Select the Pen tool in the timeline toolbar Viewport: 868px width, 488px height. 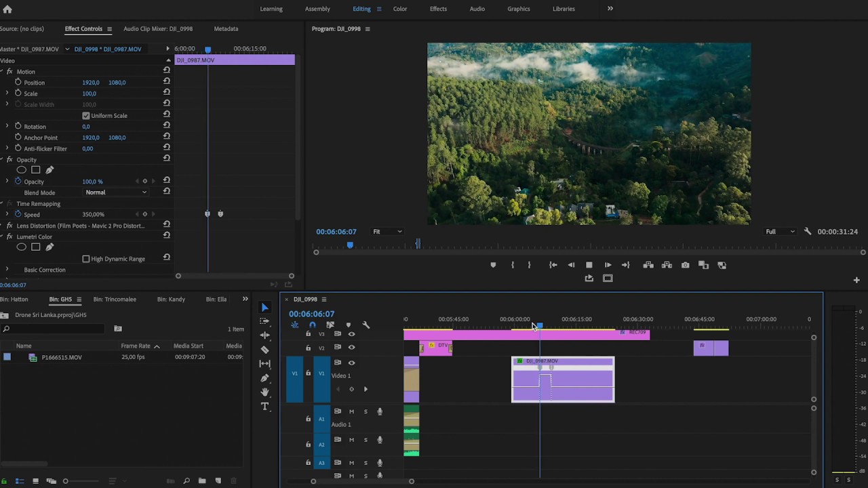coord(264,377)
